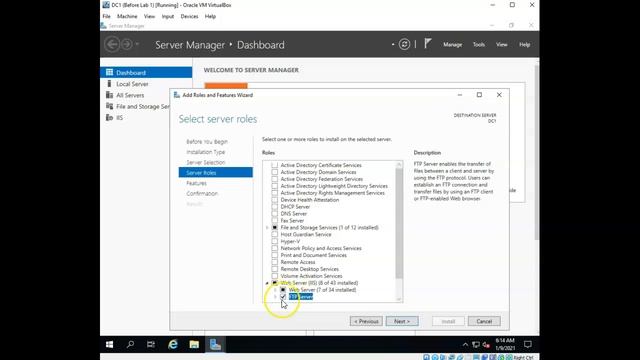Open taskbar search
640x360 pixels.
(x=130, y=344)
